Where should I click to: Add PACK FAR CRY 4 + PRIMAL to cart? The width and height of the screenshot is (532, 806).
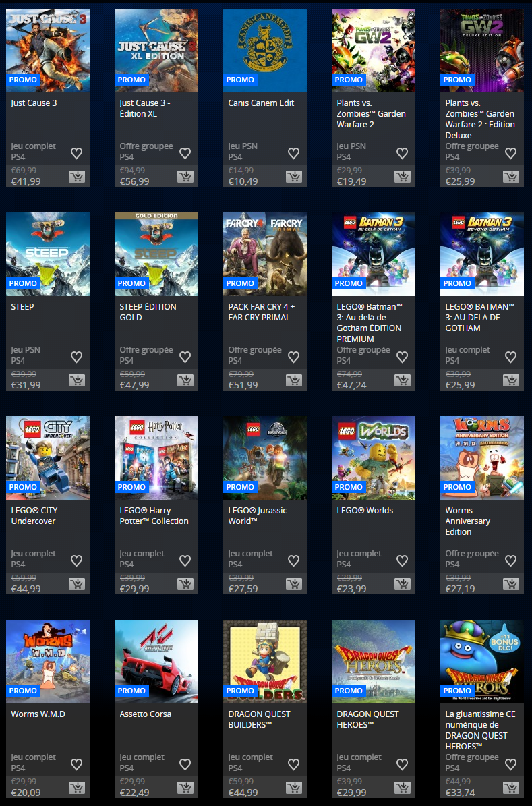coord(293,381)
